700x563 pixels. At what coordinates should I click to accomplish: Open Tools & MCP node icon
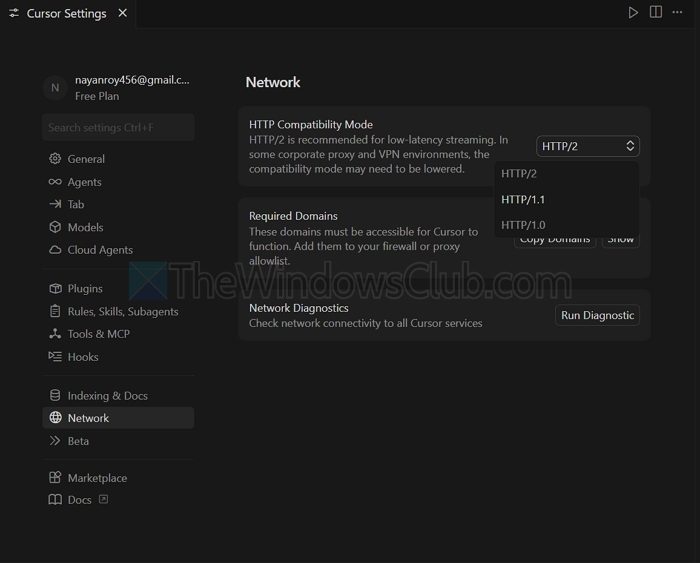(x=55, y=334)
